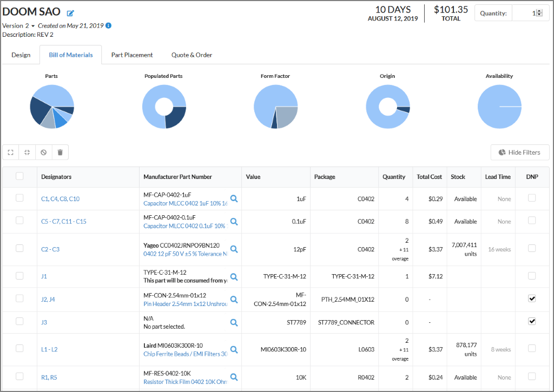This screenshot has width=554, height=392.
Task: Click the do-not-populate circle-slash toolbar icon
Action: pyautogui.click(x=44, y=152)
